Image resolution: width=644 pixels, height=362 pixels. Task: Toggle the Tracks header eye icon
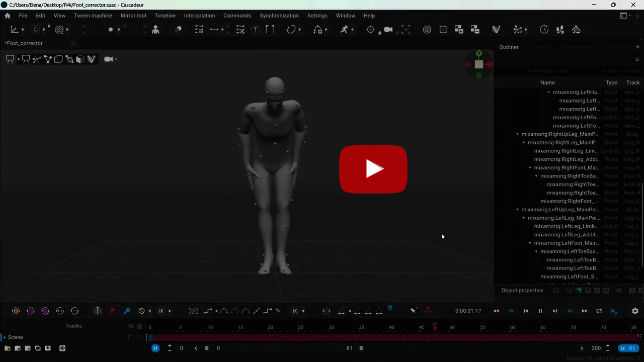(131, 326)
